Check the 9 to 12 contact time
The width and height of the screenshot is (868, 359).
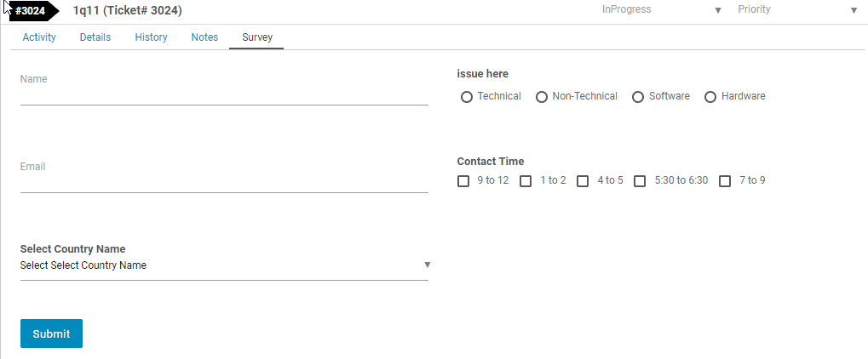click(463, 181)
